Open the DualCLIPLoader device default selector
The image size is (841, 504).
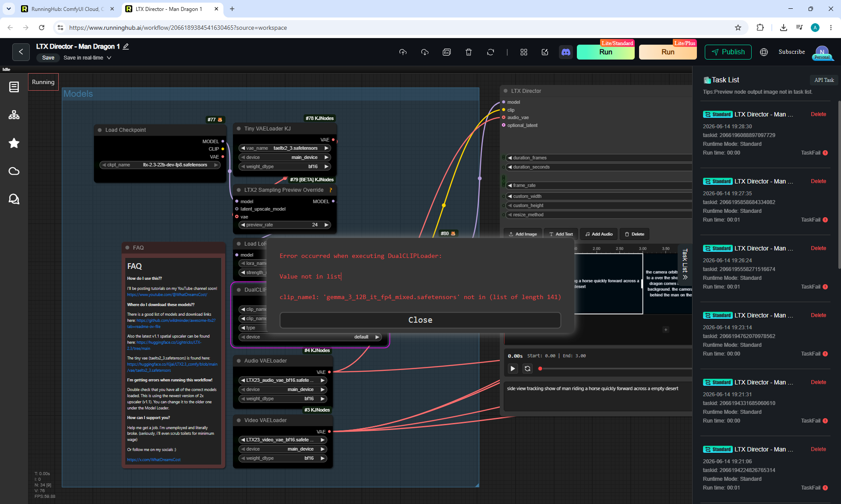pos(310,337)
